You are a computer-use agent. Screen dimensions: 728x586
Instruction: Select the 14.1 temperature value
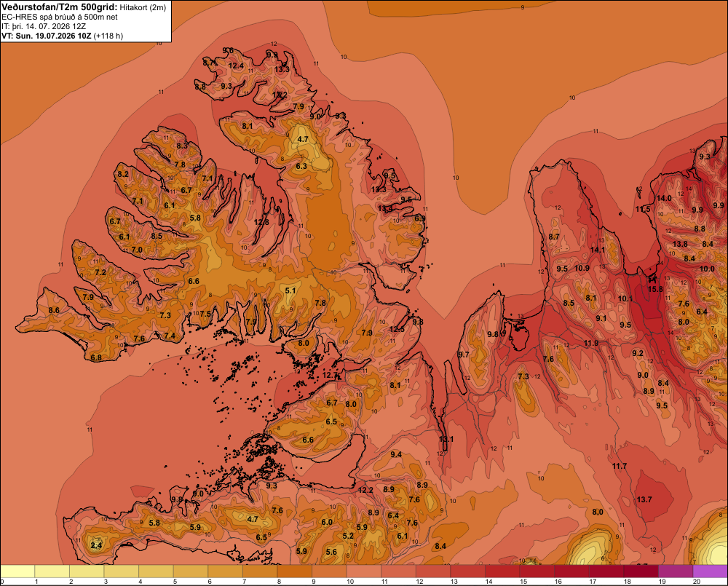tap(598, 250)
